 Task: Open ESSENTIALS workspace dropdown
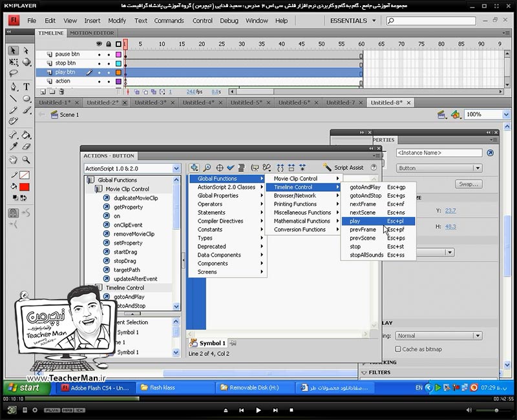click(353, 21)
